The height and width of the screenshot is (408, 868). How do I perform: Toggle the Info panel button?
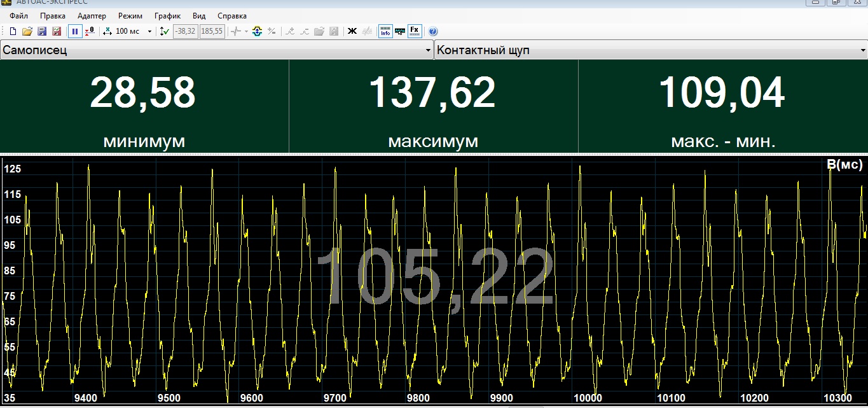[x=385, y=31]
